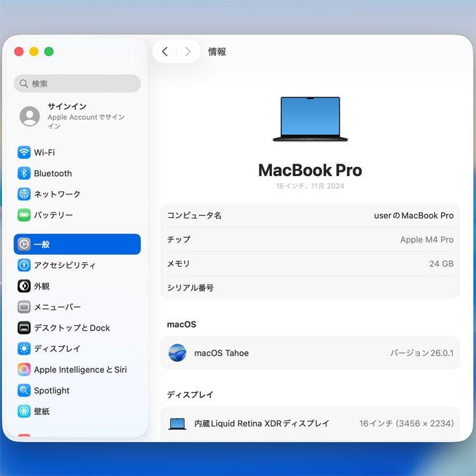This screenshot has width=476, height=476.
Task: Open 外観 appearance icon
Action: coord(24,286)
